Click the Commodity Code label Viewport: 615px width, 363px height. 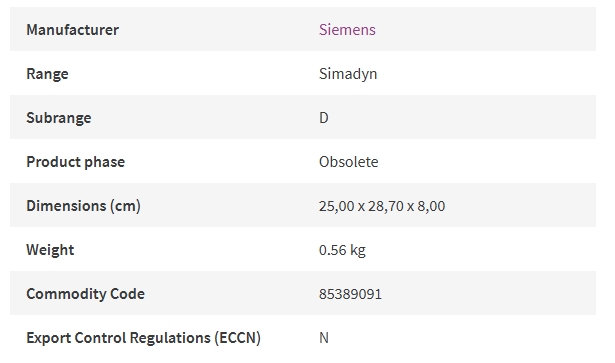(x=86, y=294)
